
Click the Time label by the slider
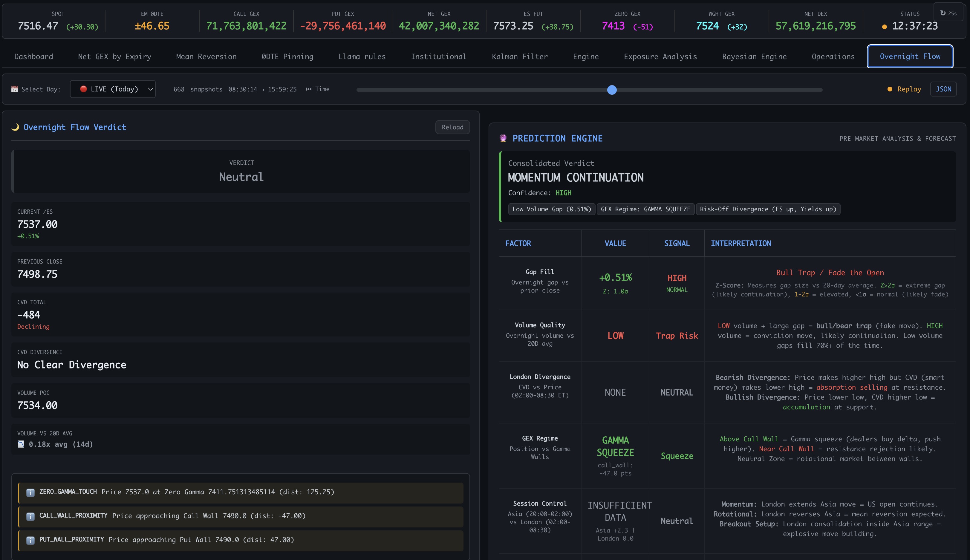pyautogui.click(x=322, y=89)
